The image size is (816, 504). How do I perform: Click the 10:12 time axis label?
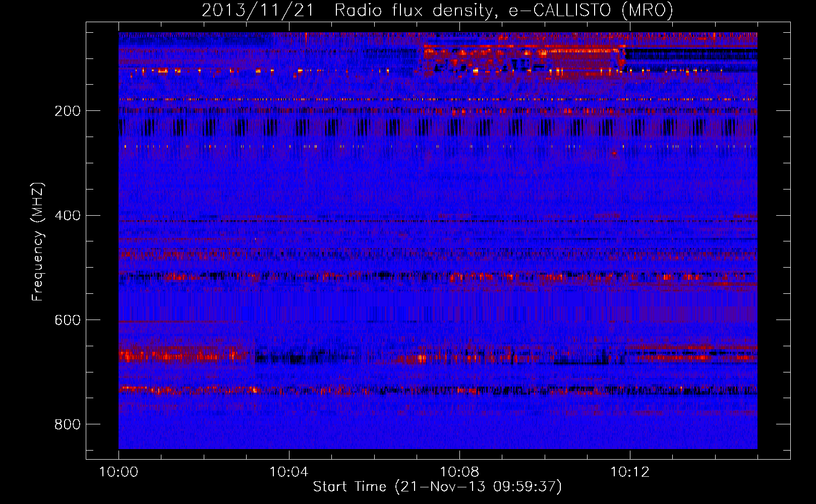(x=630, y=472)
